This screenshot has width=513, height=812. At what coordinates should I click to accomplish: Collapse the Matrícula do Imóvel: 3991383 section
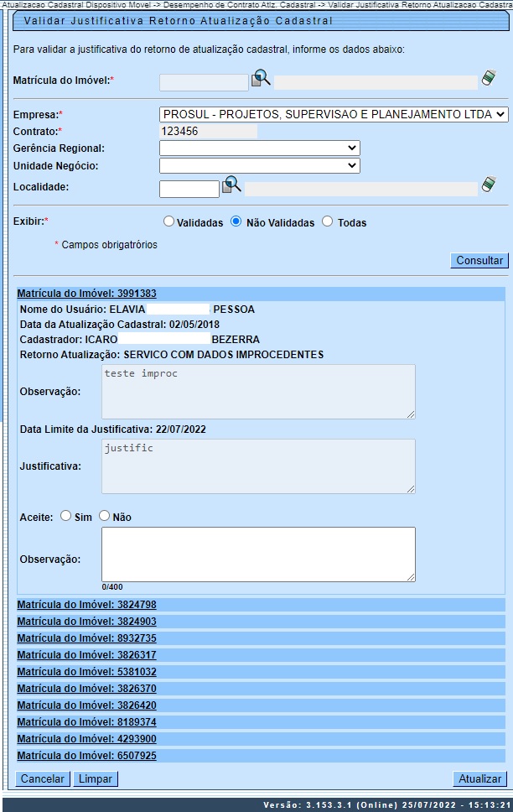click(86, 294)
